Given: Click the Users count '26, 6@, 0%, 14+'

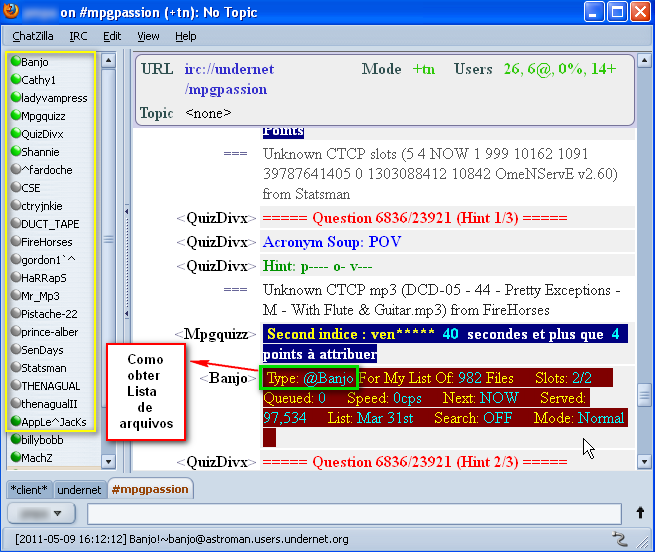Looking at the screenshot, I should [x=560, y=69].
